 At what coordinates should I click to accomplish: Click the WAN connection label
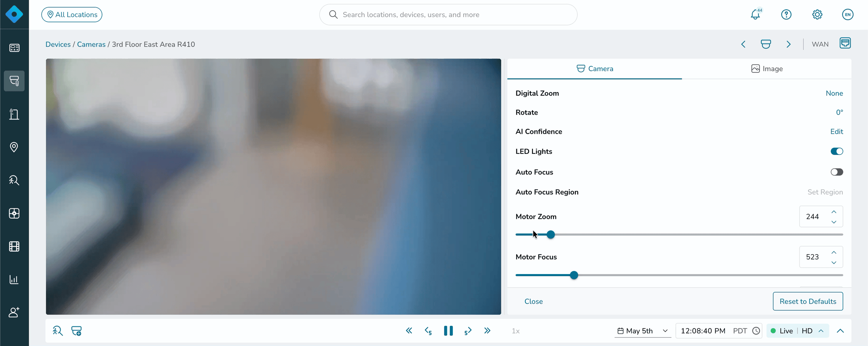click(820, 44)
